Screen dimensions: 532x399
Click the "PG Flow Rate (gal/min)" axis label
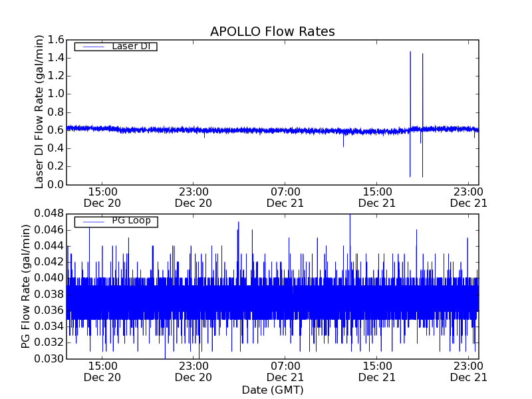pos(26,286)
